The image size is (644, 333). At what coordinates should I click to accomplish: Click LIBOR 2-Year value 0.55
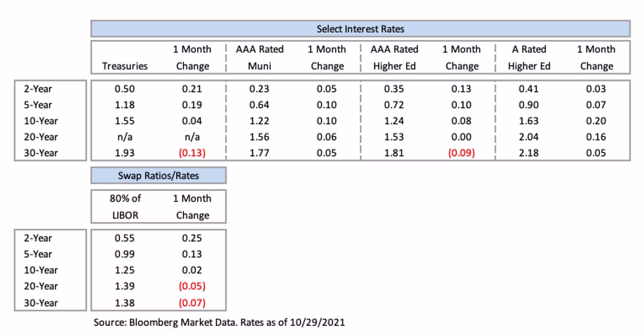click(x=125, y=238)
